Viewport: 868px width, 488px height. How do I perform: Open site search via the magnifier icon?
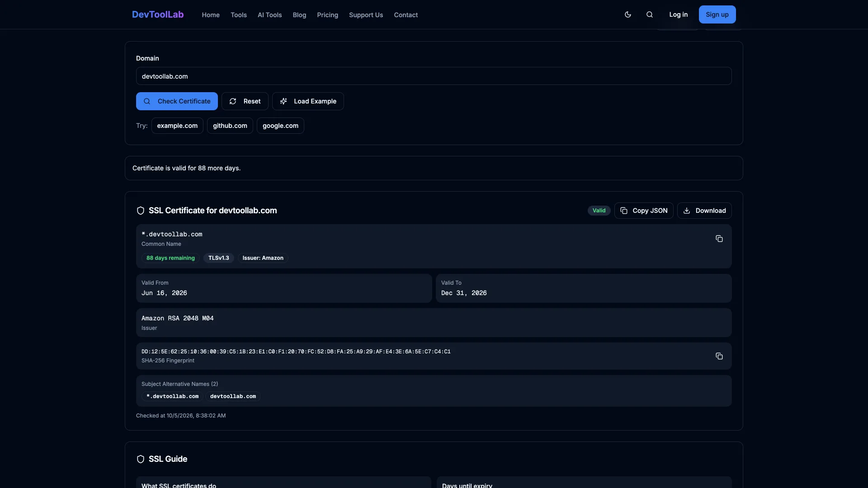pos(650,14)
